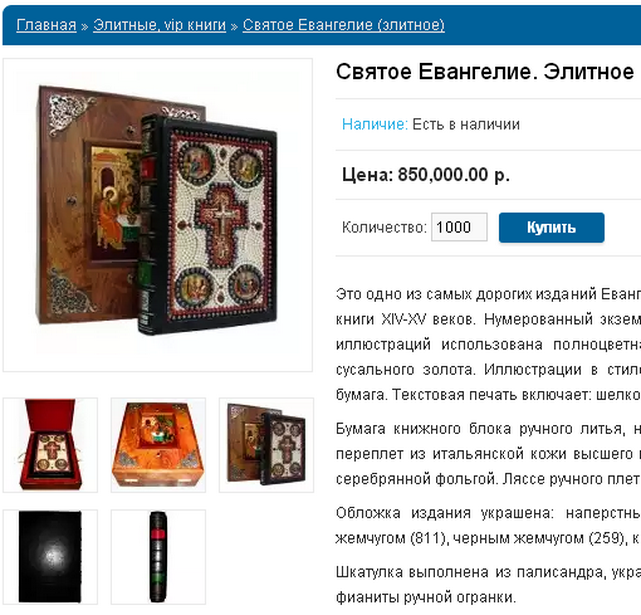The width and height of the screenshot is (641, 615).
Task: Click the Купить button
Action: pos(551,227)
